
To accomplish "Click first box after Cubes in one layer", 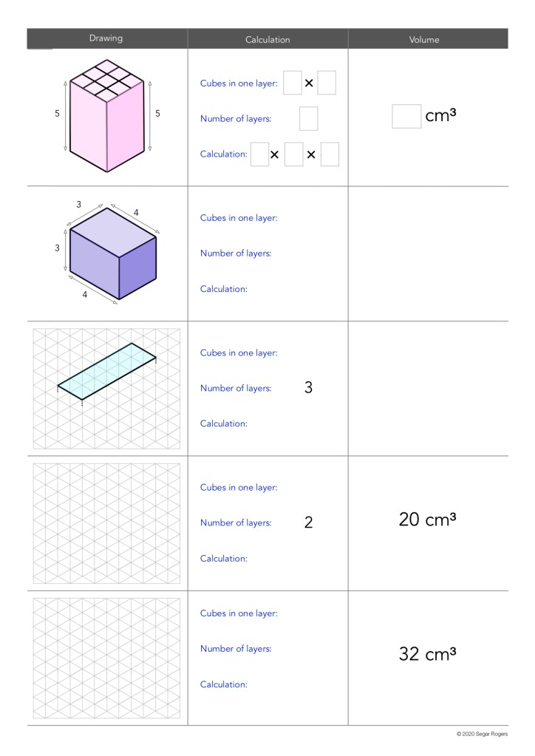I will pyautogui.click(x=293, y=83).
